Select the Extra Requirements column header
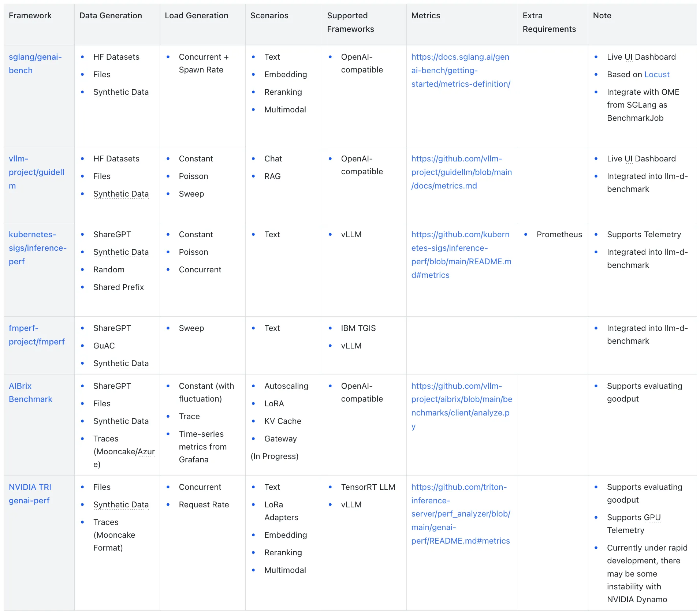 pos(549,22)
